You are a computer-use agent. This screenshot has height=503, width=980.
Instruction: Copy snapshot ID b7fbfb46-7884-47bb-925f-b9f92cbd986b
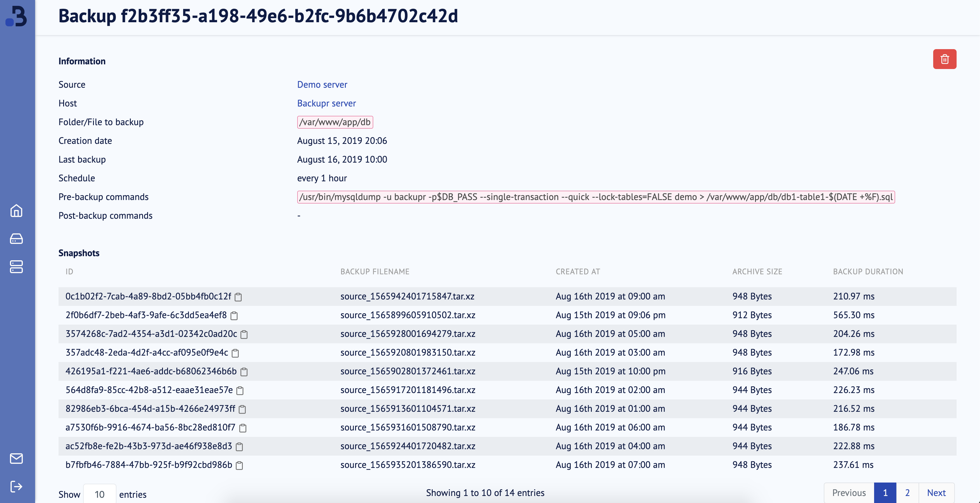[239, 465]
